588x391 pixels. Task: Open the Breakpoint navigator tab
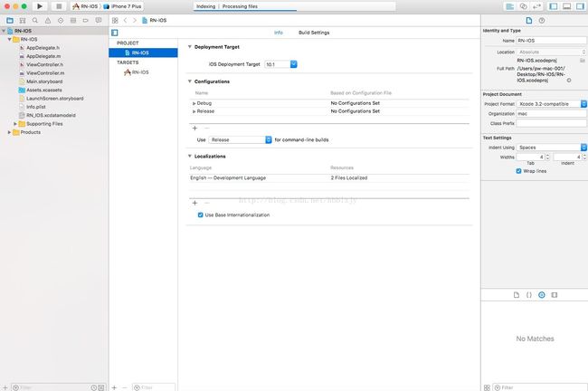(x=86, y=20)
